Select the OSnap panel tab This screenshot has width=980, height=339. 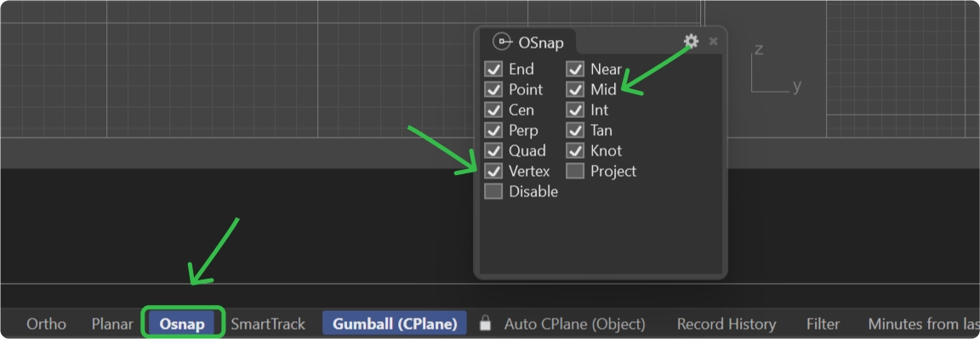528,42
